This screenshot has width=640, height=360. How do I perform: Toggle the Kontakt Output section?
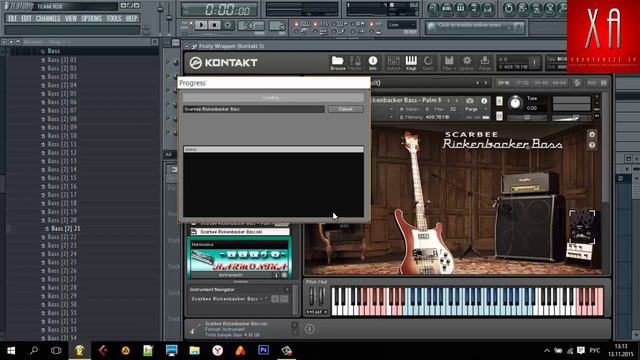pos(393,63)
